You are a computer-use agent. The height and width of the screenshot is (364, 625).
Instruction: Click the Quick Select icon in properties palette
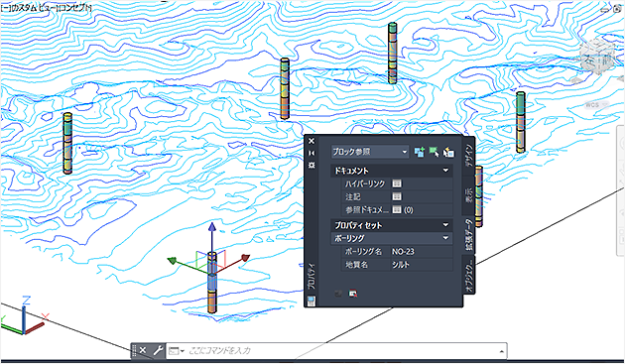[x=448, y=152]
